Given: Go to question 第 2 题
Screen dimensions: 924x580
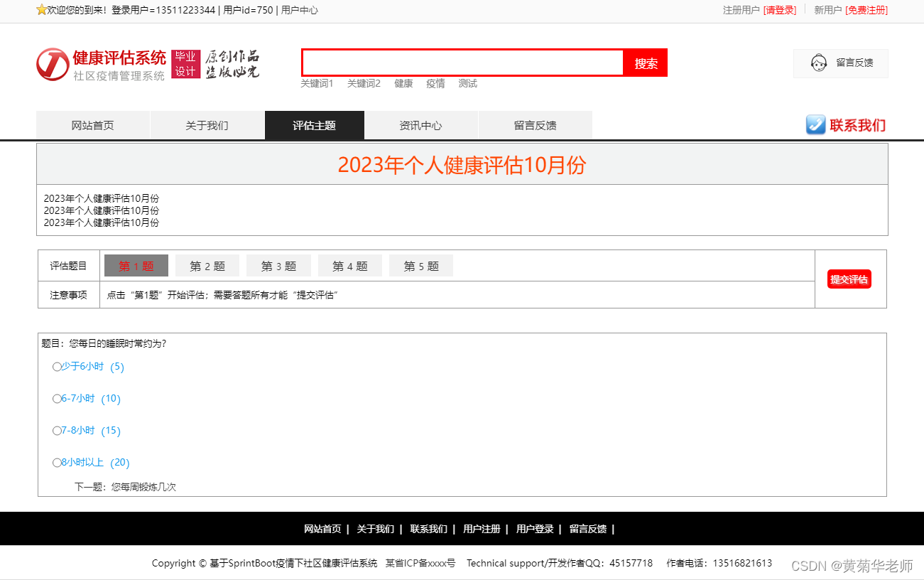Looking at the screenshot, I should [x=207, y=266].
